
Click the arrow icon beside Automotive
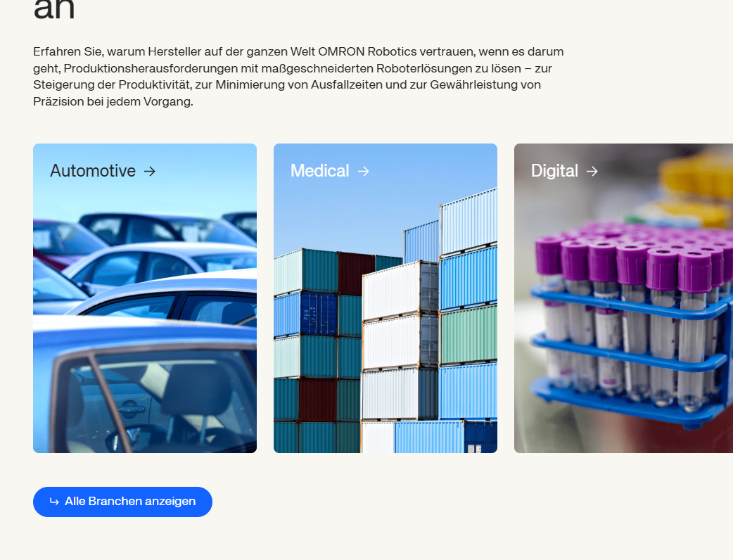point(150,172)
